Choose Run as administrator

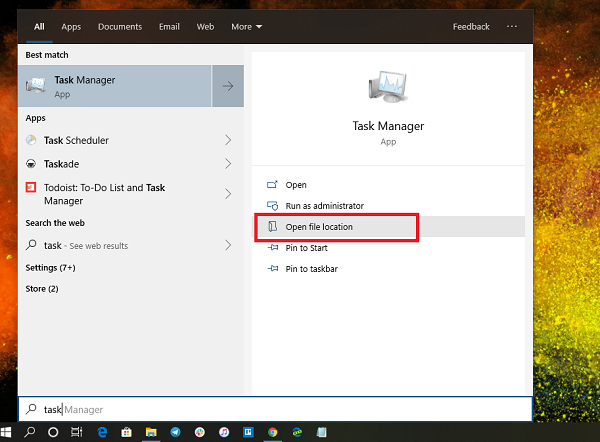point(324,206)
